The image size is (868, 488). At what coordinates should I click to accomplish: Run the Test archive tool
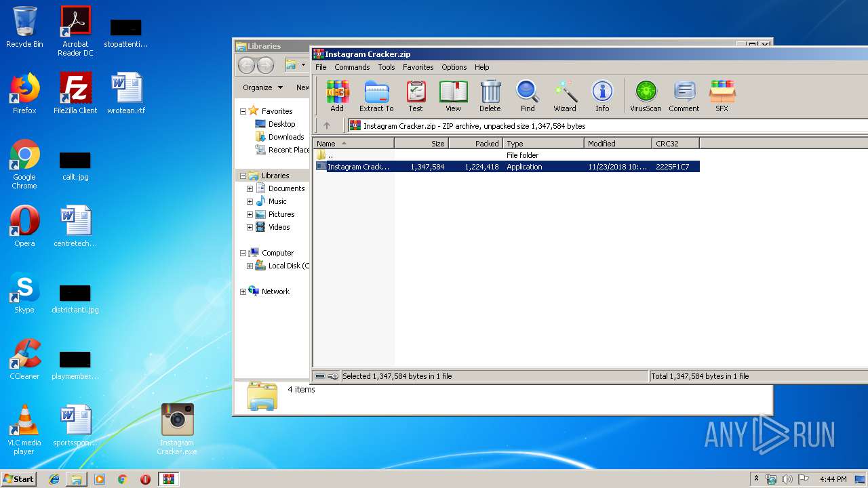pyautogui.click(x=416, y=96)
